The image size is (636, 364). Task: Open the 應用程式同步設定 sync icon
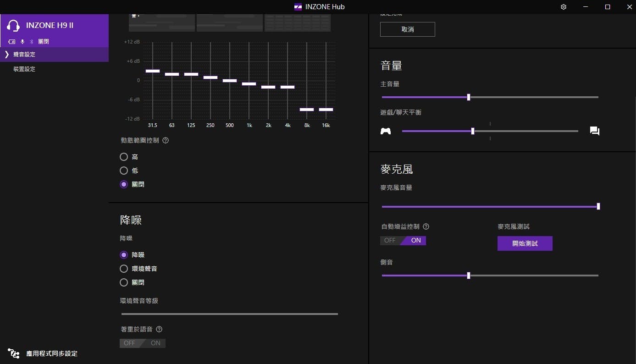(14, 353)
